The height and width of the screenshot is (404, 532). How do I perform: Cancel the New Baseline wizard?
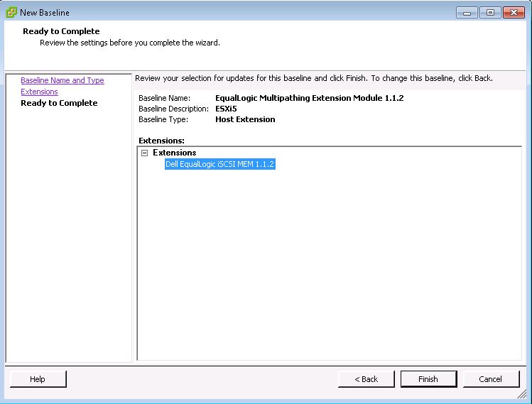491,379
